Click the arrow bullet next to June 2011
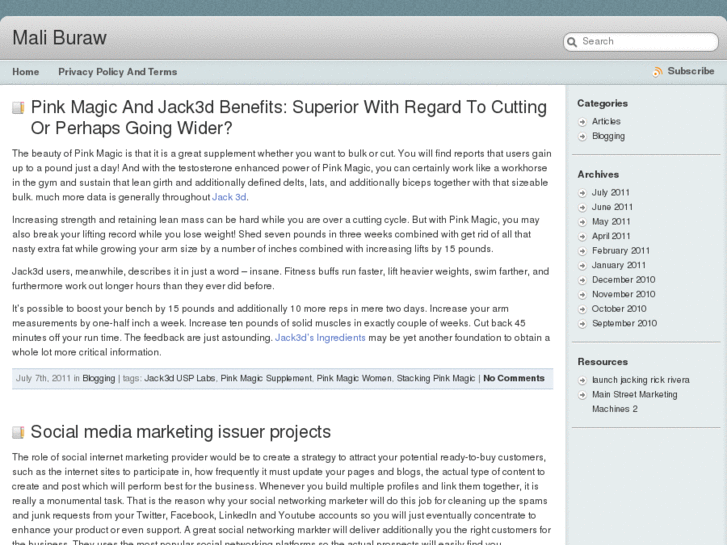Image resolution: width=727 pixels, height=545 pixels. click(x=583, y=207)
